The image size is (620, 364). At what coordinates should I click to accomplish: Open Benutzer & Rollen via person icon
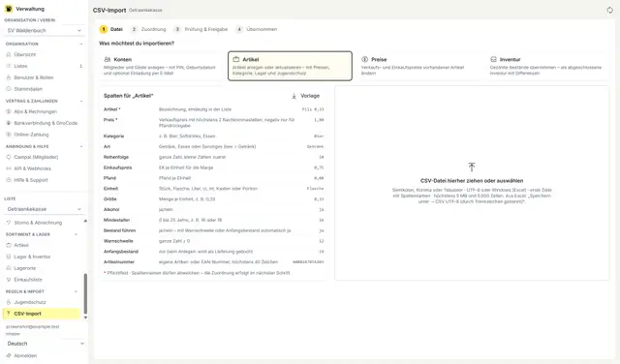coord(9,77)
